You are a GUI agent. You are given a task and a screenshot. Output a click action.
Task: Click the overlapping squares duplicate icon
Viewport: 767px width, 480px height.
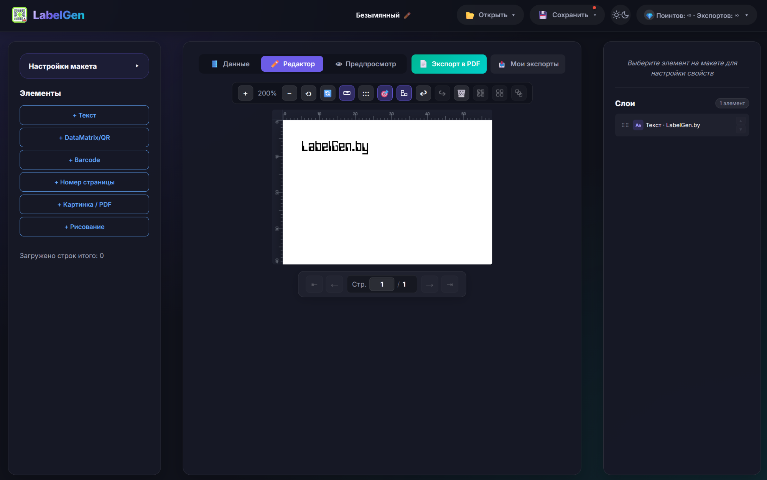click(x=519, y=93)
